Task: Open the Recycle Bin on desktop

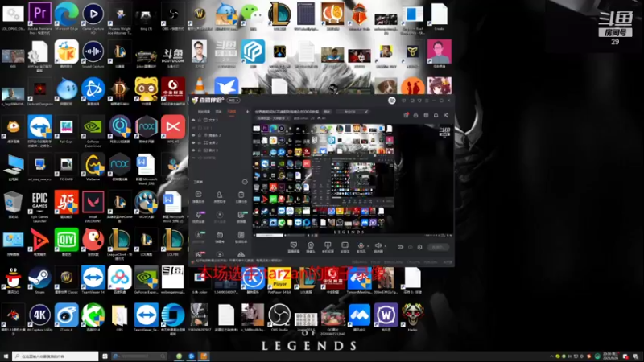Action: [13, 205]
